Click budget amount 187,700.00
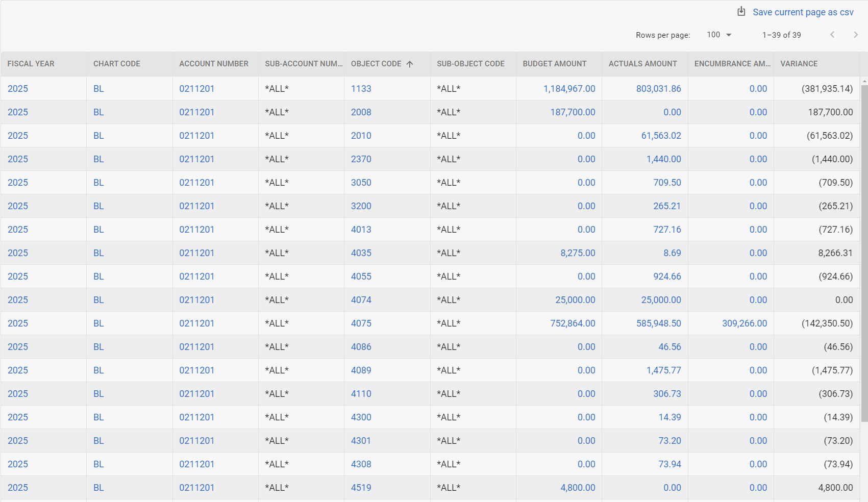The image size is (868, 502). click(x=573, y=112)
